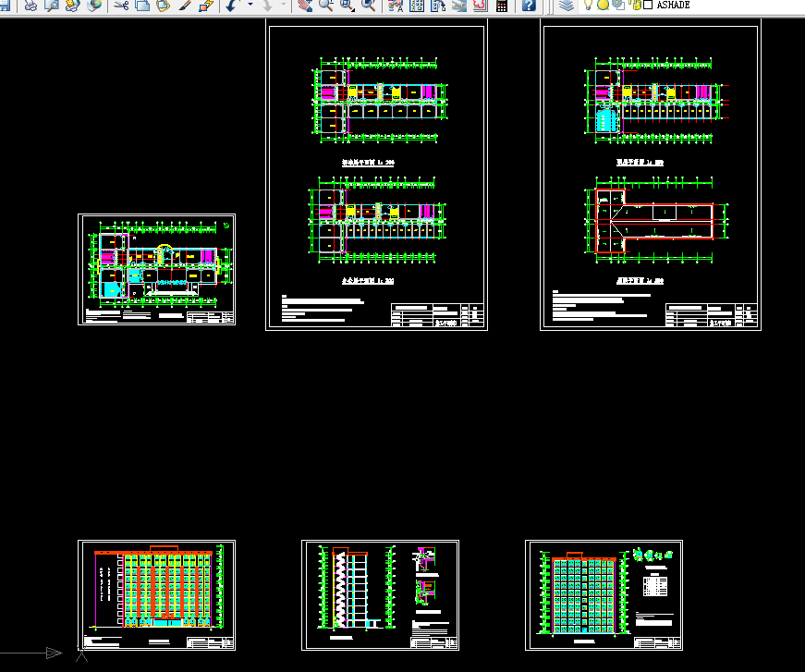Expand the Undo history dropdown arrow
Viewport: 805px width, 672px height.
[250, 5]
